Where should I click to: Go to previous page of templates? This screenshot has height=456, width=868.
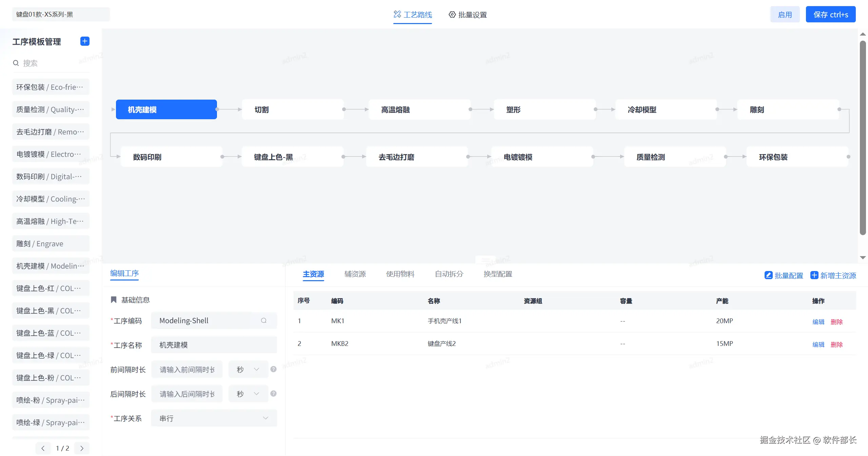point(43,448)
